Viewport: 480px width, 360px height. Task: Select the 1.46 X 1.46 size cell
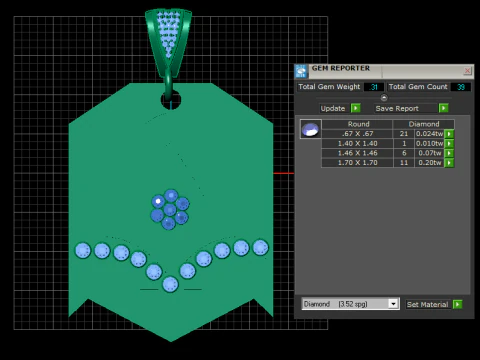[357, 153]
